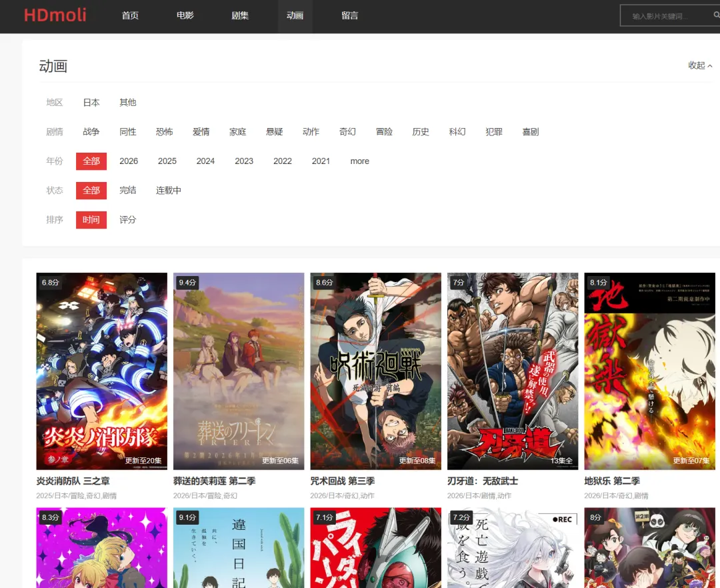720x588 pixels.
Task: Filter by year 2022
Action: [x=283, y=161]
